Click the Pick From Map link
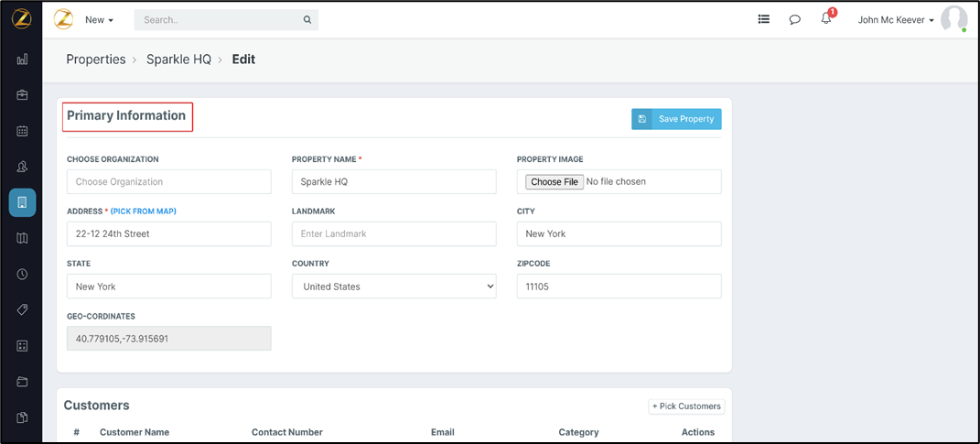 coord(144,211)
